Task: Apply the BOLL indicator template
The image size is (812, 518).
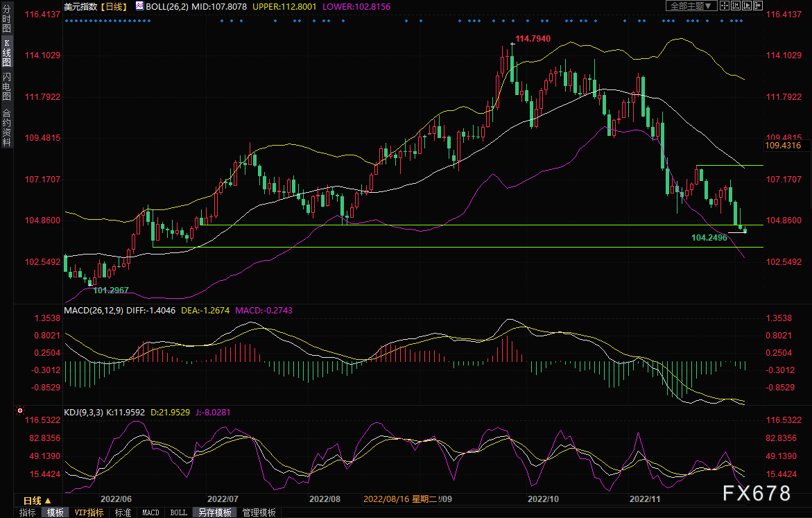Action: coord(178,512)
